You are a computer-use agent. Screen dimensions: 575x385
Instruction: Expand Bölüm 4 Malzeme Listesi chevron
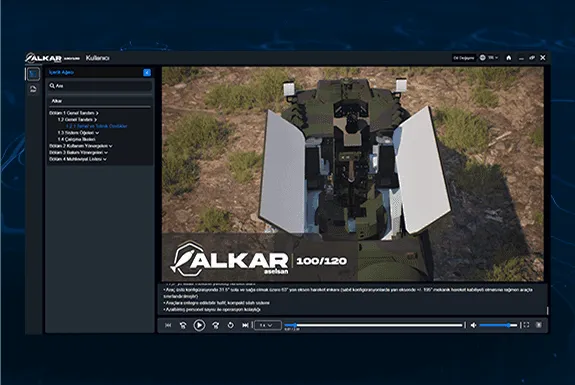[x=105, y=159]
